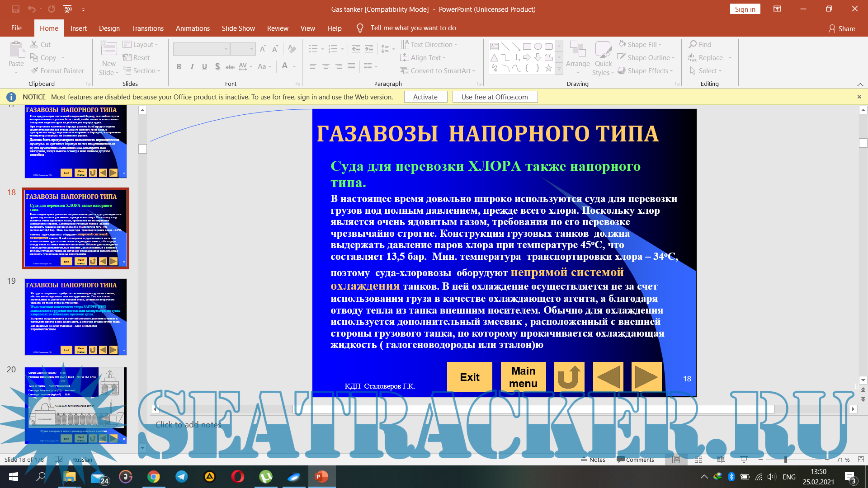Open the Transitions ribbon tab

(x=147, y=28)
